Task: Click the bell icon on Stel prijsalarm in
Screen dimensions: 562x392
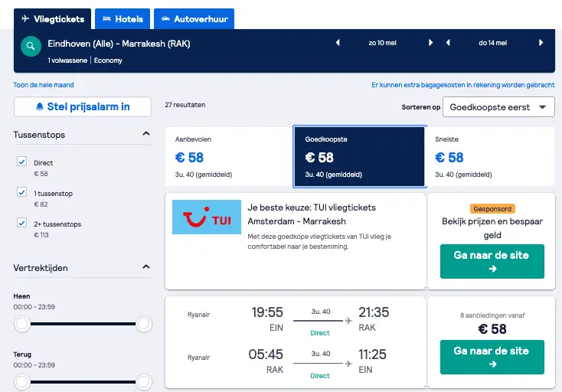Action: pyautogui.click(x=40, y=106)
